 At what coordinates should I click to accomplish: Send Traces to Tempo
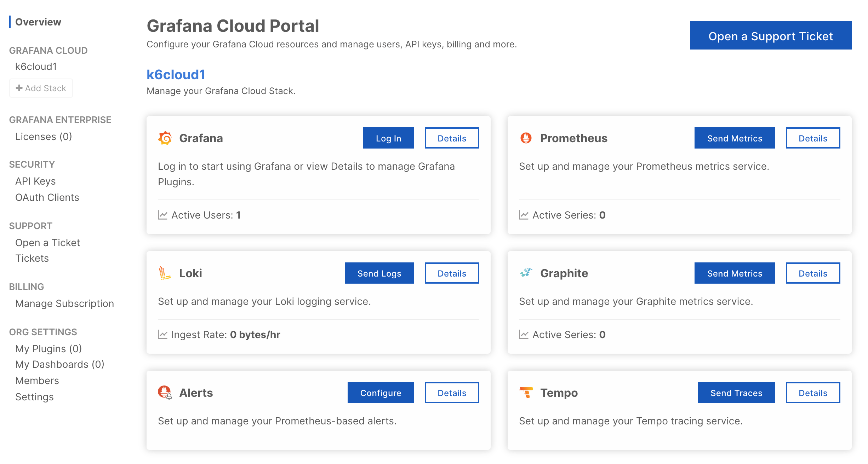tap(736, 393)
